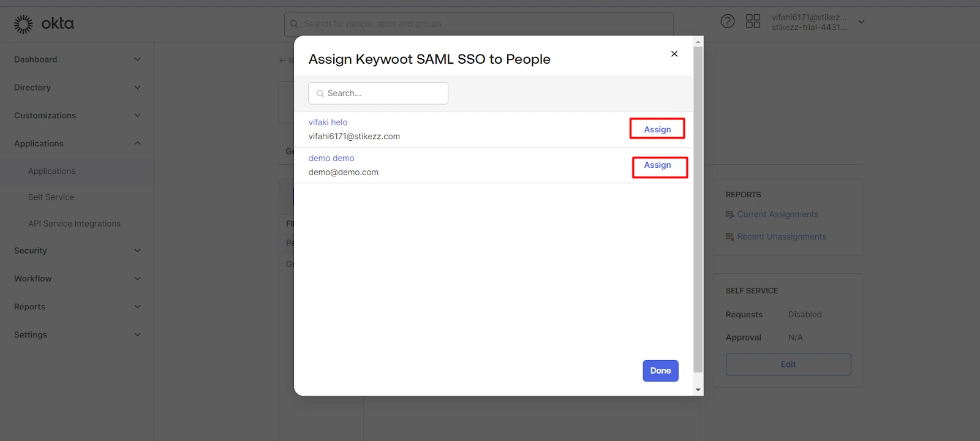The height and width of the screenshot is (441, 980).
Task: Open demo demo user link
Action: [331, 158]
